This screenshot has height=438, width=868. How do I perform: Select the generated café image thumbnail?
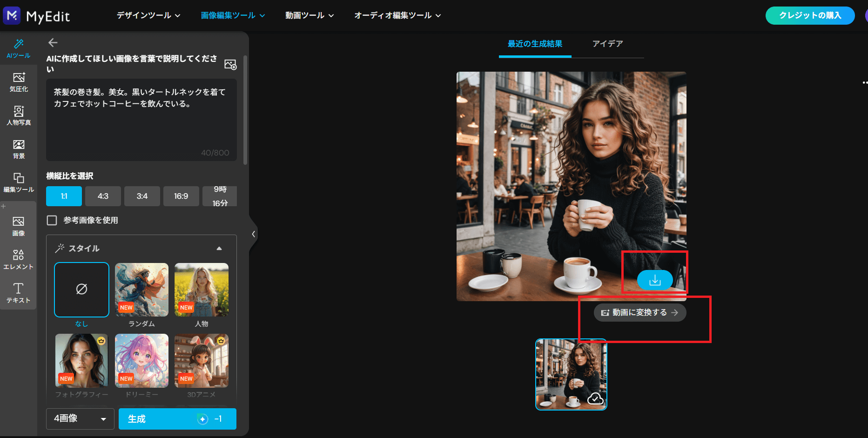coord(571,374)
